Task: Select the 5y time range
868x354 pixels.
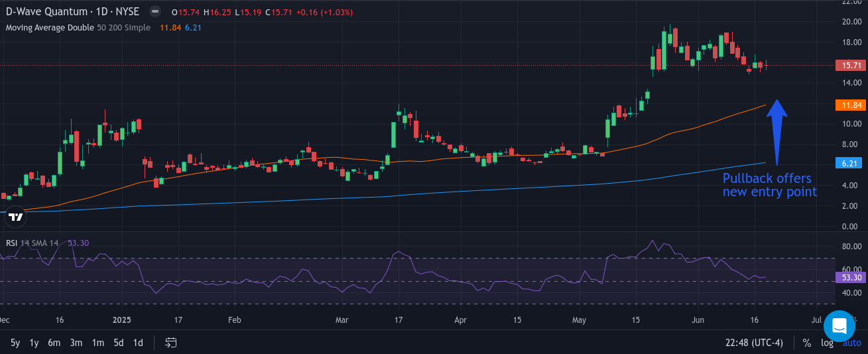Action: [x=15, y=343]
